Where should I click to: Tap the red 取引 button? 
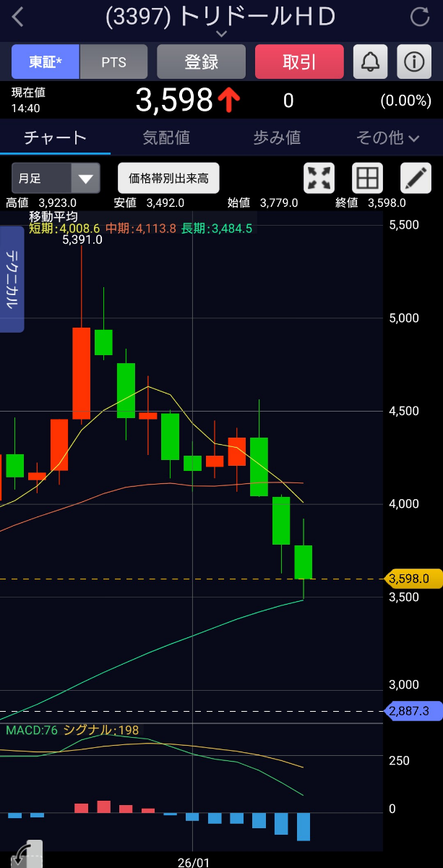click(299, 62)
